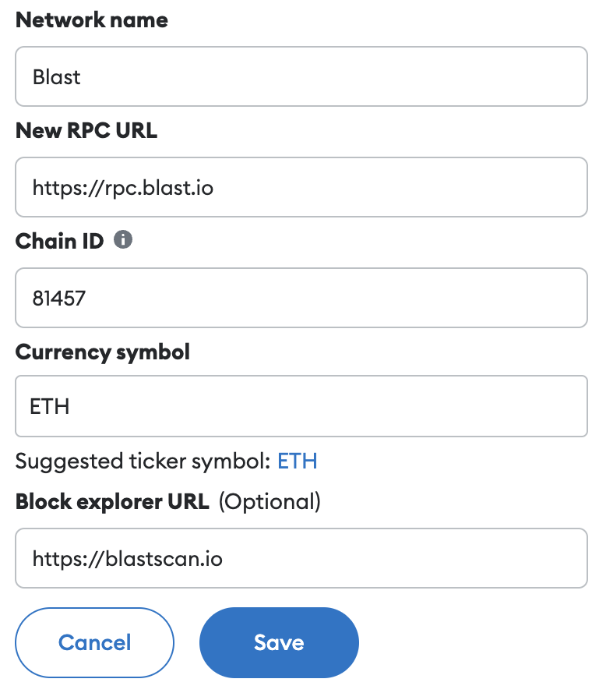606x700 pixels.
Task: Focus the New RPC URL field
Action: click(x=301, y=187)
